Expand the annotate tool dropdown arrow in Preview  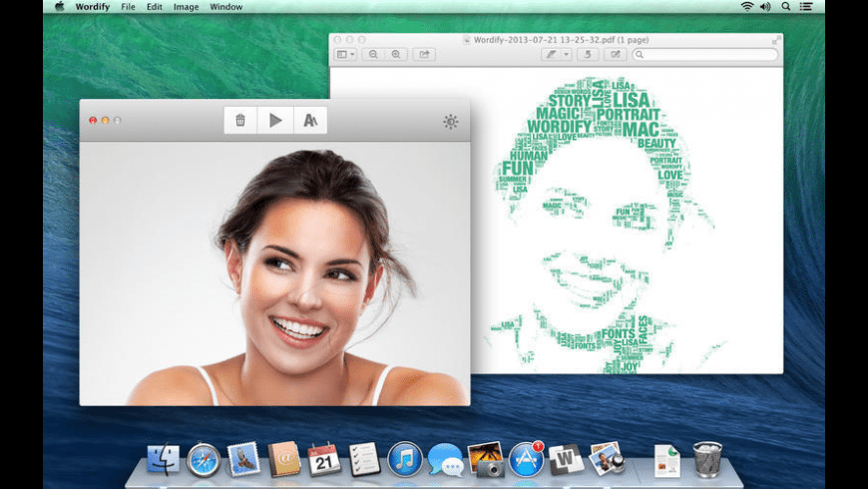coord(566,54)
